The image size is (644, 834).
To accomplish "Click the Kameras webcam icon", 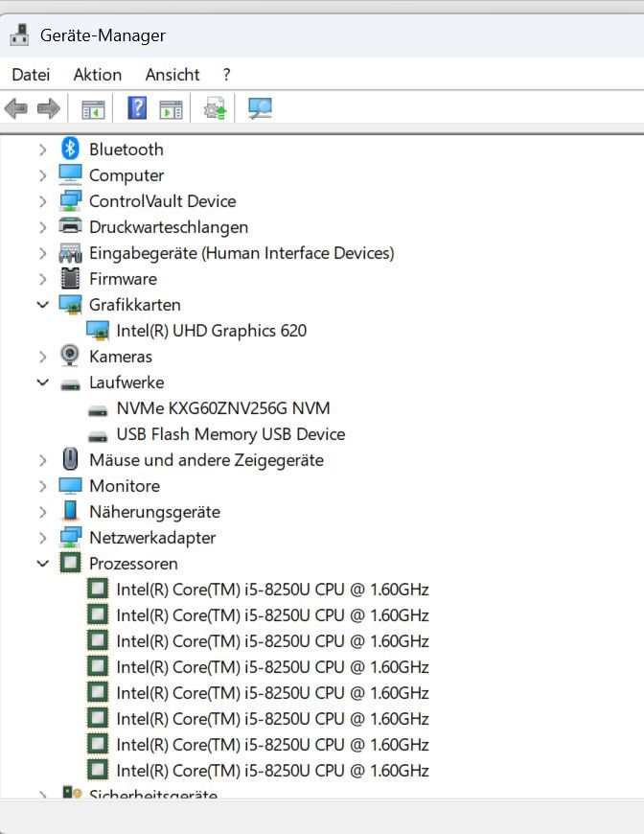I will click(x=70, y=356).
